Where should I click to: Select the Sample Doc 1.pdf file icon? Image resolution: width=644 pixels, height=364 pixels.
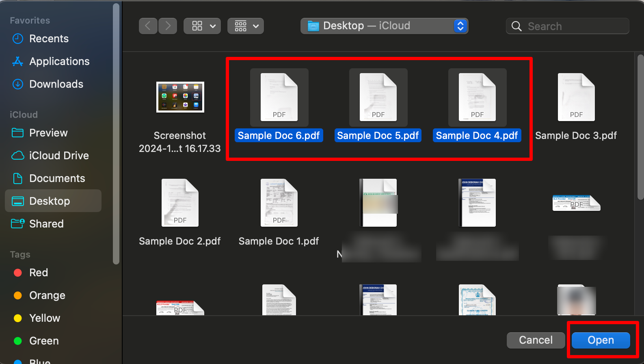click(x=279, y=203)
